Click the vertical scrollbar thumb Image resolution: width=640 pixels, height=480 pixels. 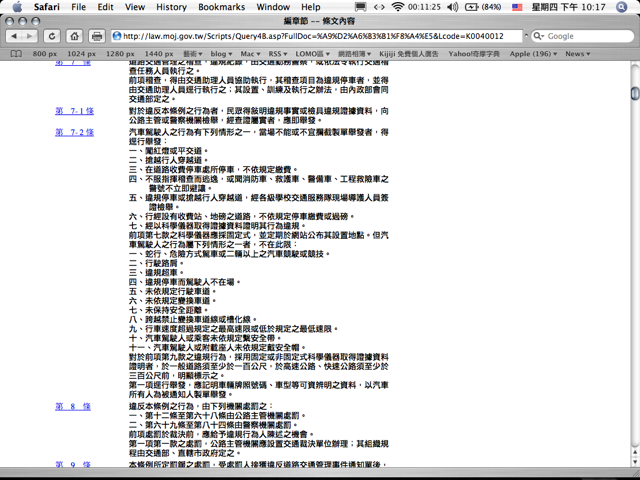[635, 93]
